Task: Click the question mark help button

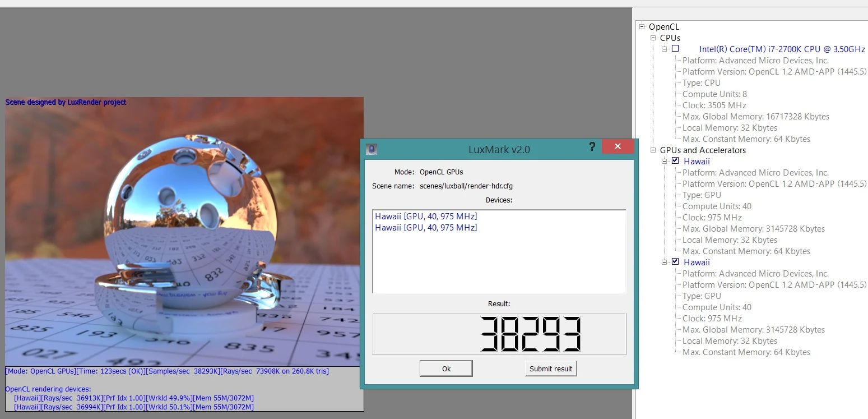Action: 592,147
